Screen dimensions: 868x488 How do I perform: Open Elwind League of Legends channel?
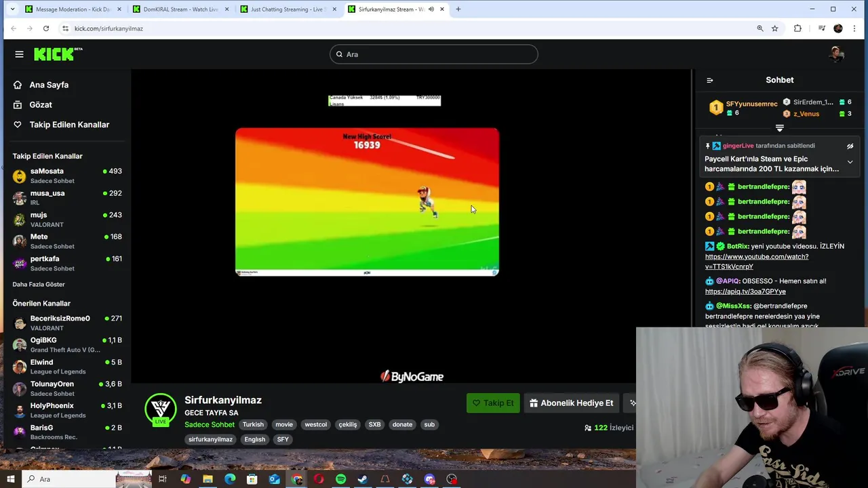(x=66, y=367)
